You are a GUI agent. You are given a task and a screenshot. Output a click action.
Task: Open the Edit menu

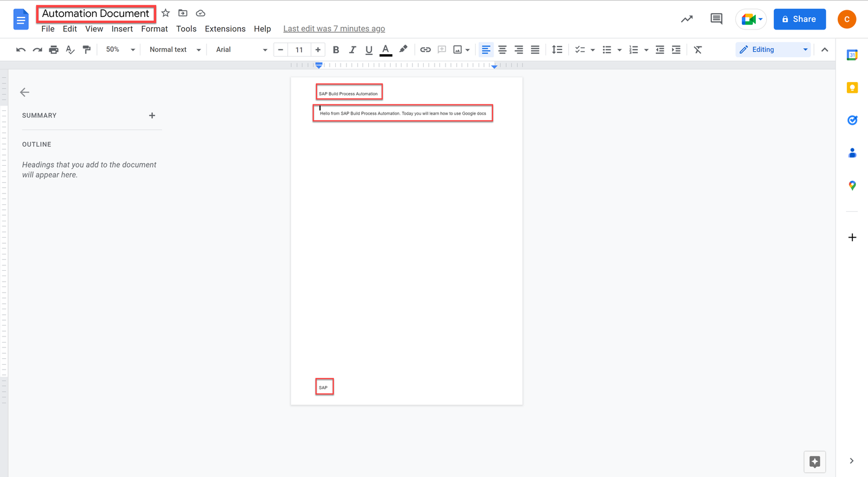(70, 28)
